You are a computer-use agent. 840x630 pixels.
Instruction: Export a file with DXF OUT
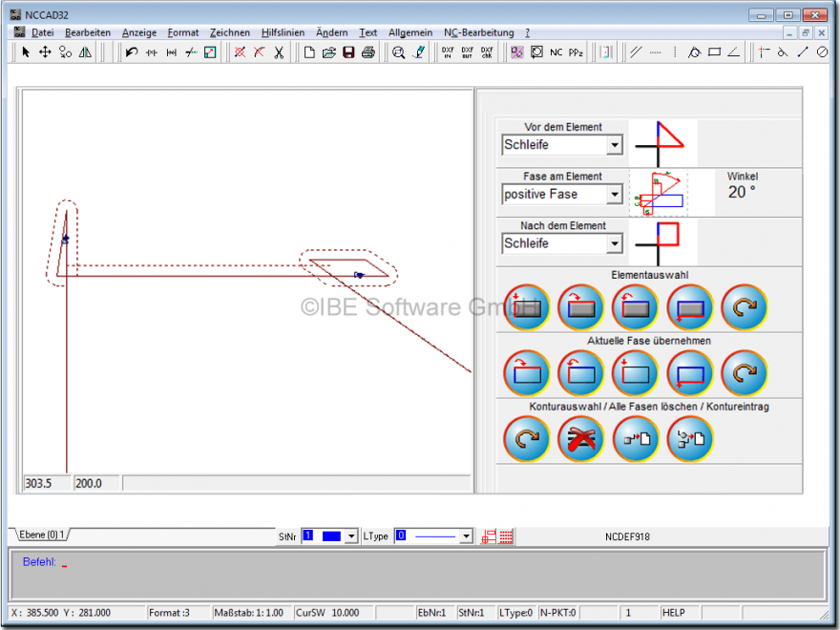click(x=467, y=52)
